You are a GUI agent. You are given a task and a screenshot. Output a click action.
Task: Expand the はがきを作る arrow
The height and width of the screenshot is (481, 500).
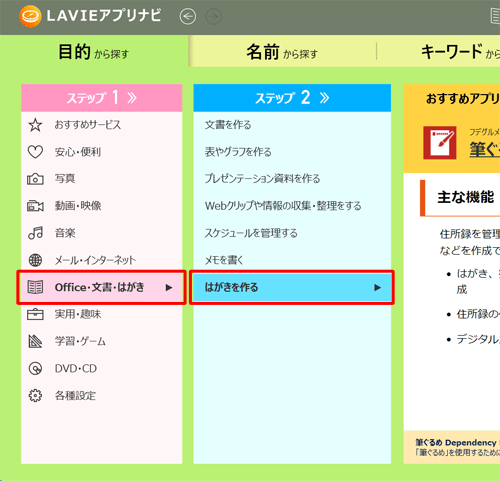pos(377,287)
